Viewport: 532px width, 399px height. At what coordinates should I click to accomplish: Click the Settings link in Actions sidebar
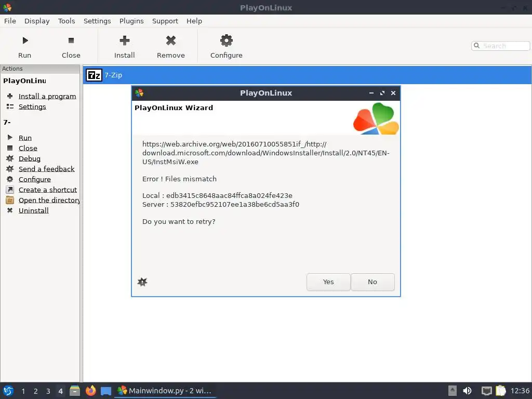click(32, 107)
